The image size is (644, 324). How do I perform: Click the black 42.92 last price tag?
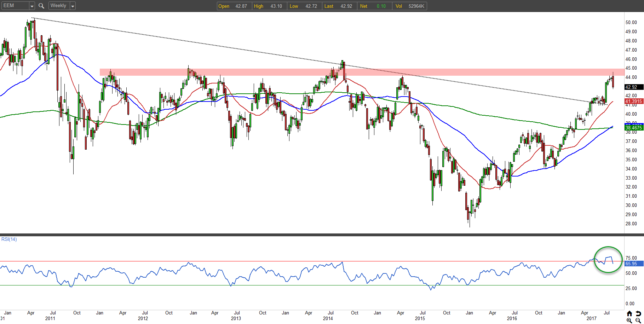pos(633,87)
